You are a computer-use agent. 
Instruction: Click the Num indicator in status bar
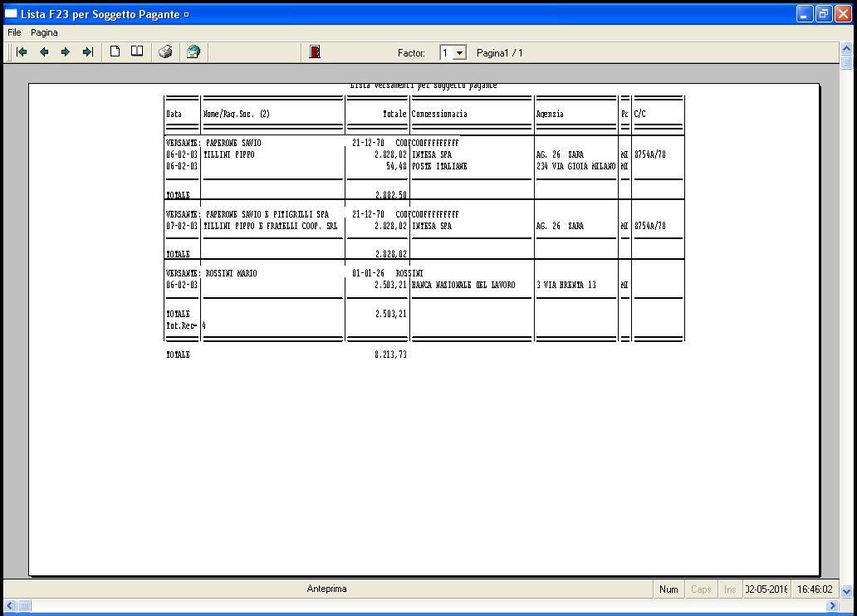pos(668,589)
